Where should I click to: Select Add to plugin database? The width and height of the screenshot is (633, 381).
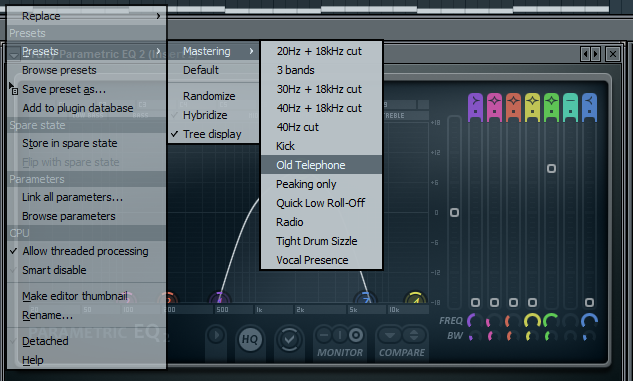tap(86, 108)
